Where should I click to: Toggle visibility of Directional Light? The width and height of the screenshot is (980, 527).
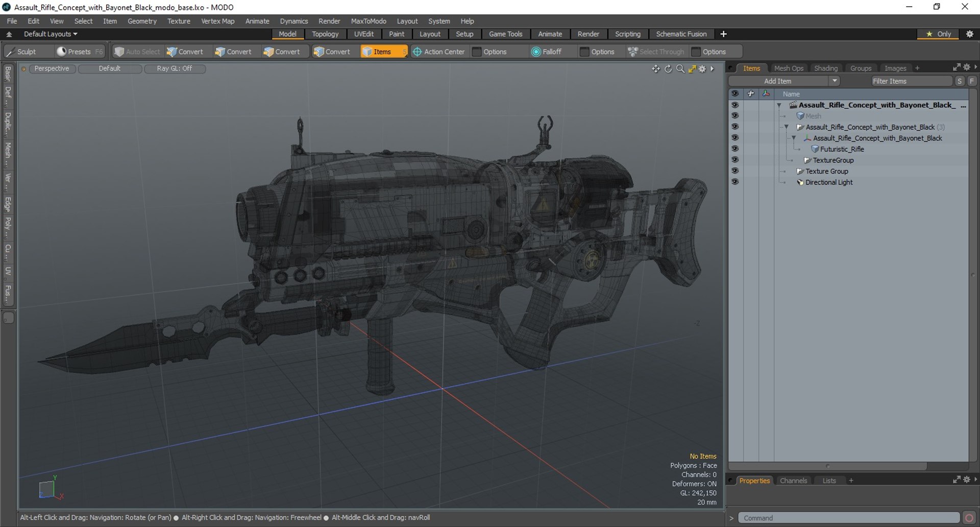pos(735,182)
